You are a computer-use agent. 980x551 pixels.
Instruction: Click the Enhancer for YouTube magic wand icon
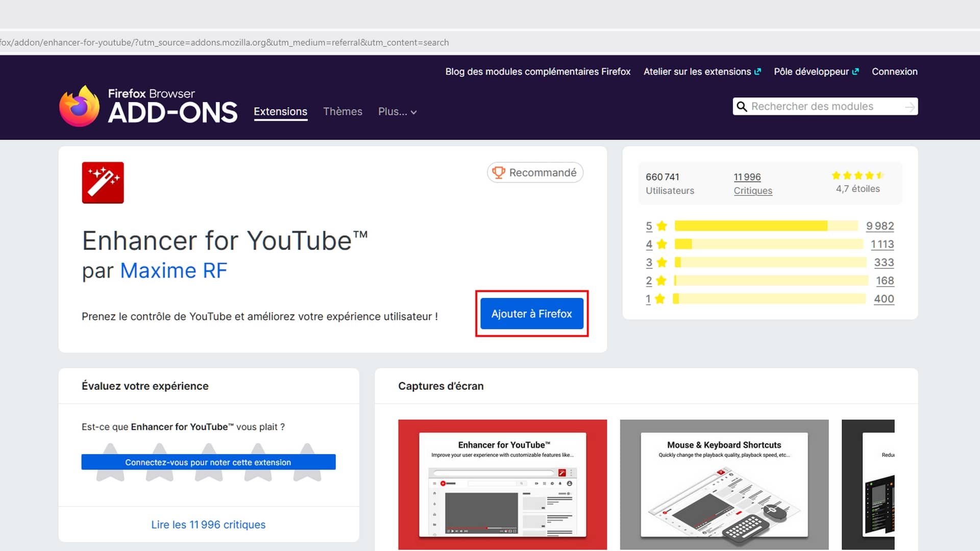click(103, 183)
